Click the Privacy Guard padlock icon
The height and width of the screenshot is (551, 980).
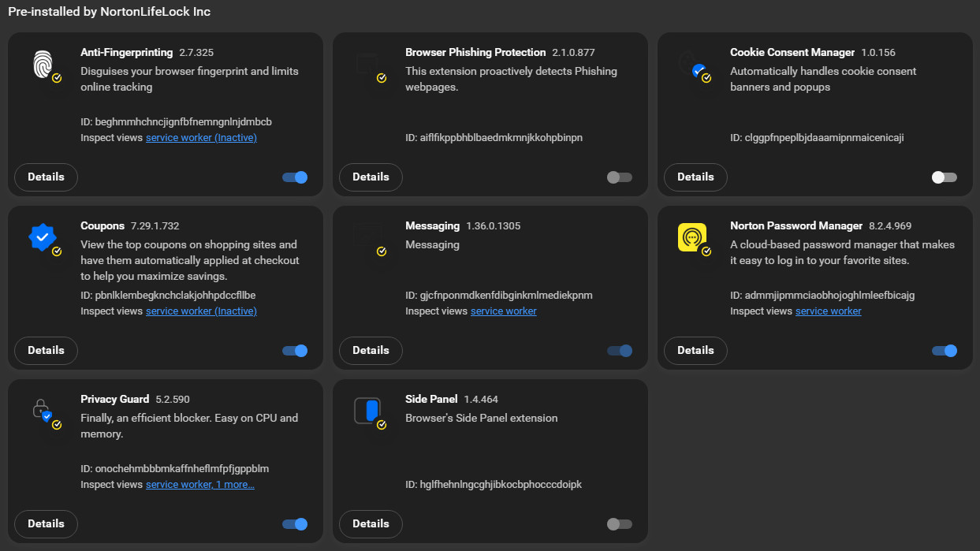pos(43,411)
